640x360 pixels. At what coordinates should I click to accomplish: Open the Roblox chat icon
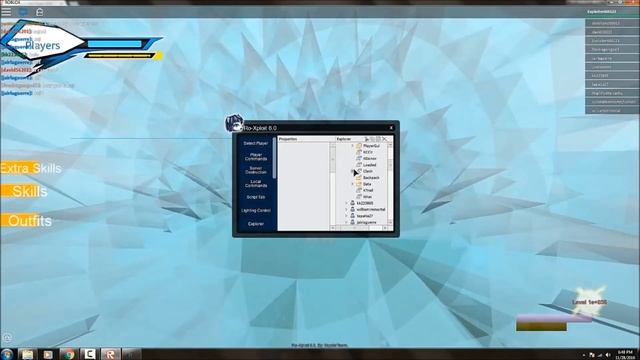[x=23, y=11]
